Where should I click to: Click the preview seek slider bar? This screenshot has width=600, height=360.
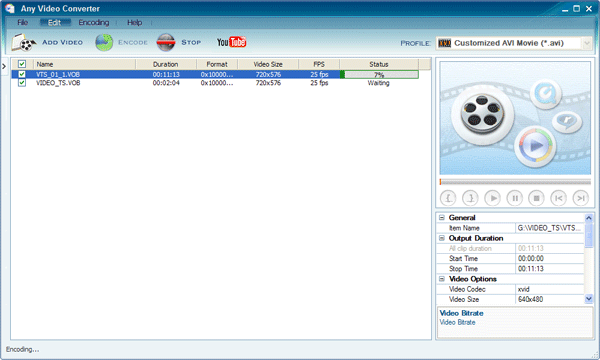(x=515, y=182)
